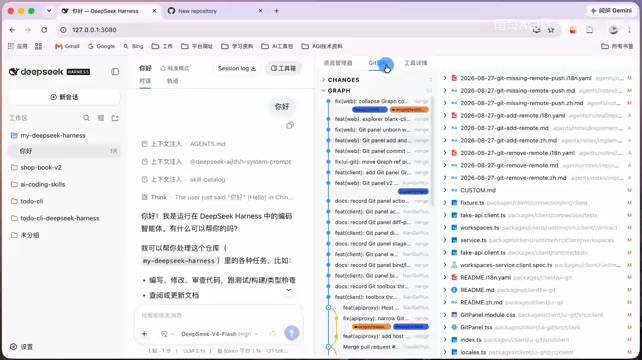Reload the current page

click(44, 30)
